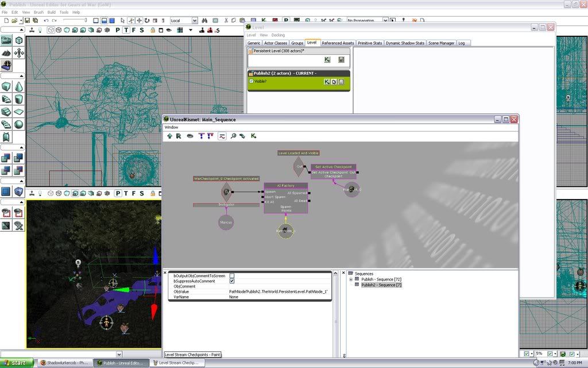
Task: Expand the Publish - Sequence [72] tree node
Action: tap(351, 279)
